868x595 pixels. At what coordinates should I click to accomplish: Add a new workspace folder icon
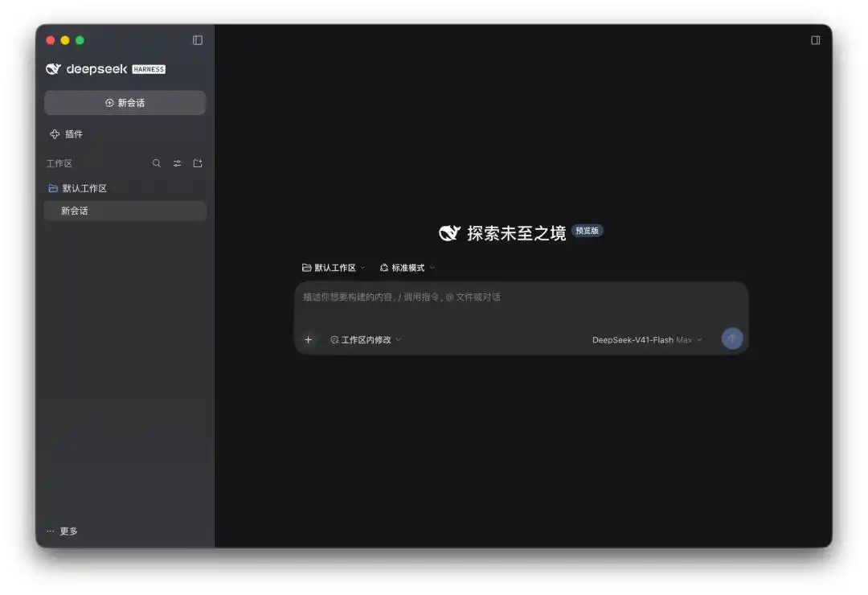point(198,163)
